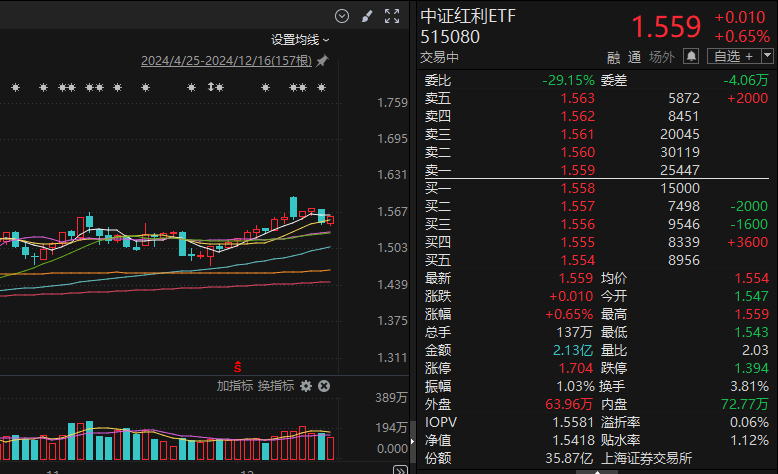Select 卖三 price 1.561

point(578,134)
